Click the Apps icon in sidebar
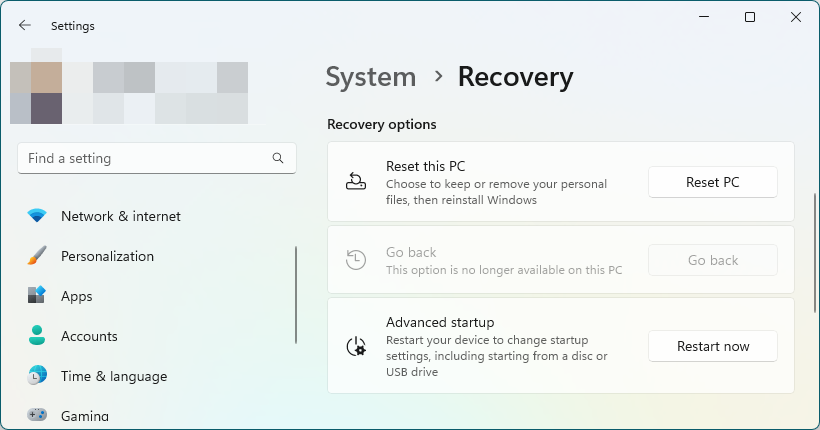This screenshot has height=430, width=820. [x=37, y=296]
